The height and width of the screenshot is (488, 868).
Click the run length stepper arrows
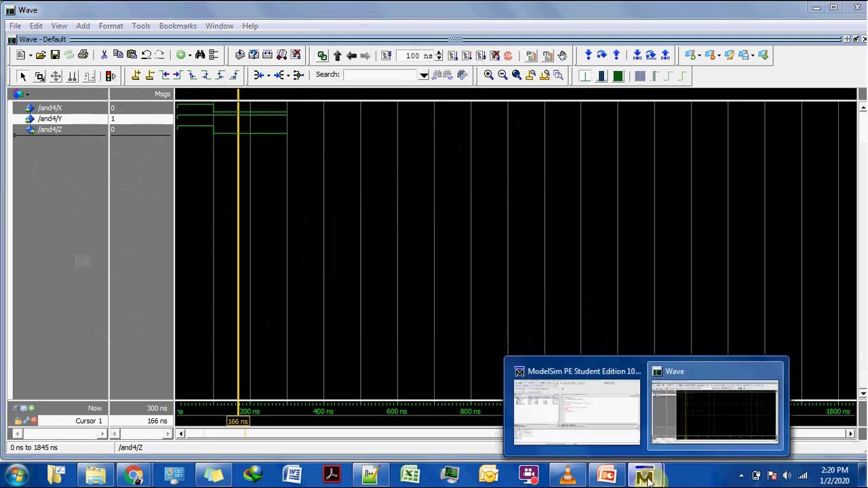[439, 55]
